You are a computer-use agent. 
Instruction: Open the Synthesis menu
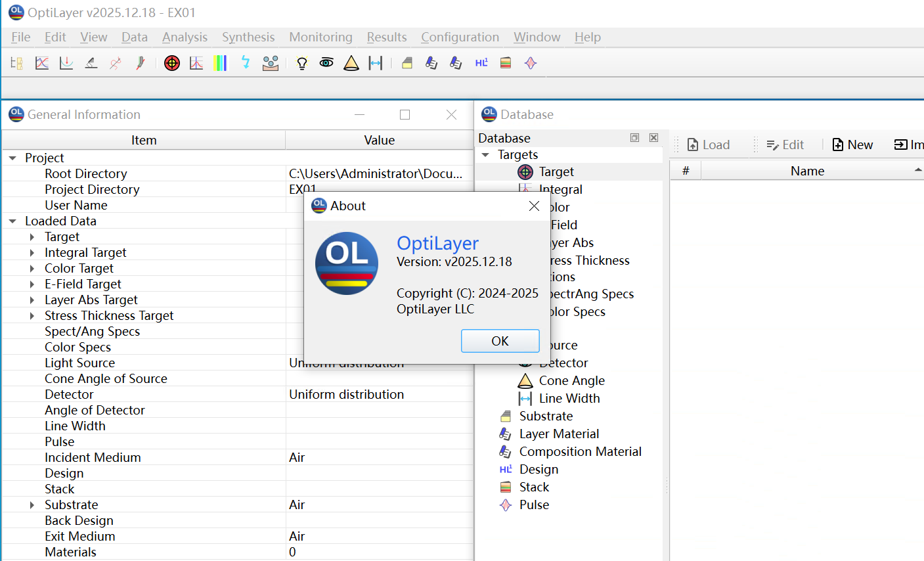248,37
